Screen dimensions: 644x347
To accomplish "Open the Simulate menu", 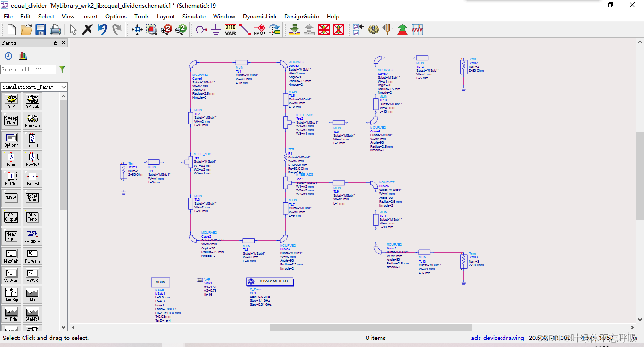I will coord(194,16).
